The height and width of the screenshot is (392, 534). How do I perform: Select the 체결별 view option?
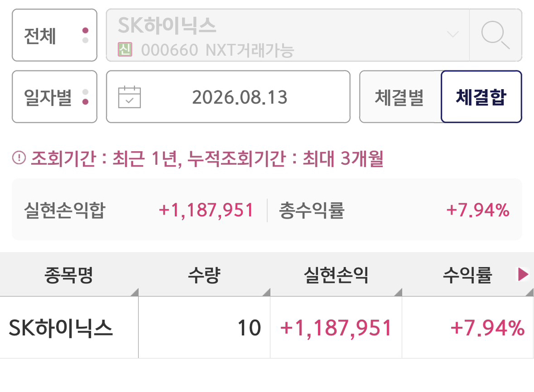click(x=400, y=97)
